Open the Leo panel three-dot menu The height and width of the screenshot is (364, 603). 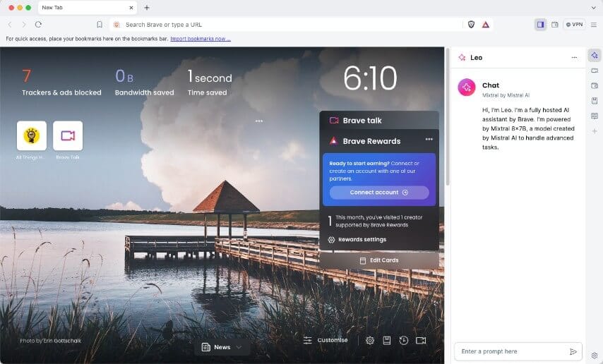[574, 58]
